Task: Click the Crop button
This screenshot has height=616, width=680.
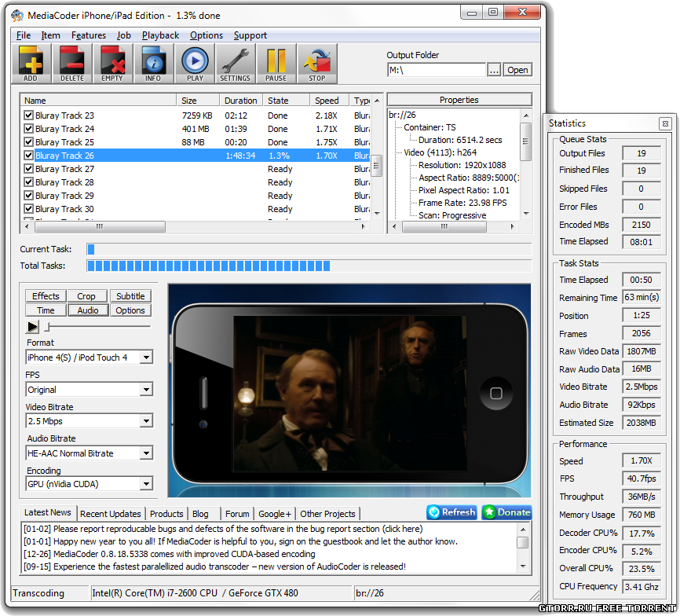Action: pyautogui.click(x=86, y=296)
